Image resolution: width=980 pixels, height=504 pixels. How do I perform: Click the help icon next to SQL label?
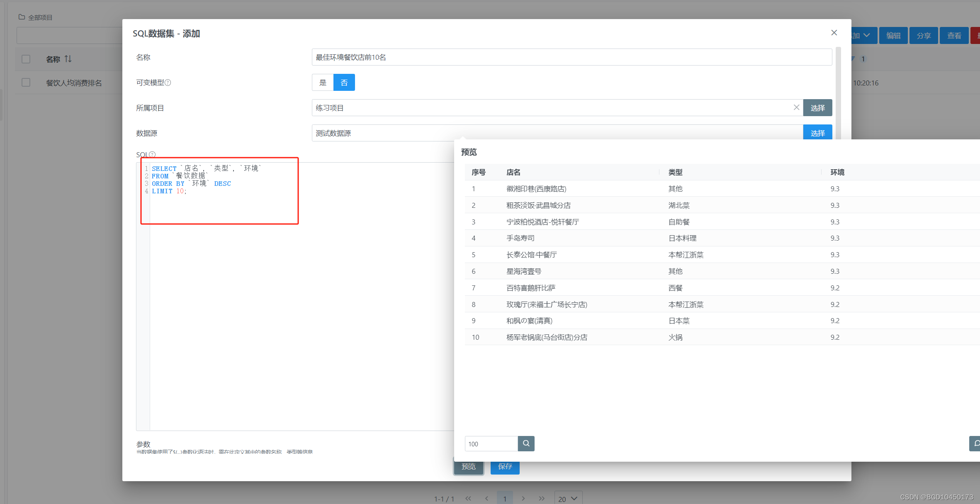[153, 154]
